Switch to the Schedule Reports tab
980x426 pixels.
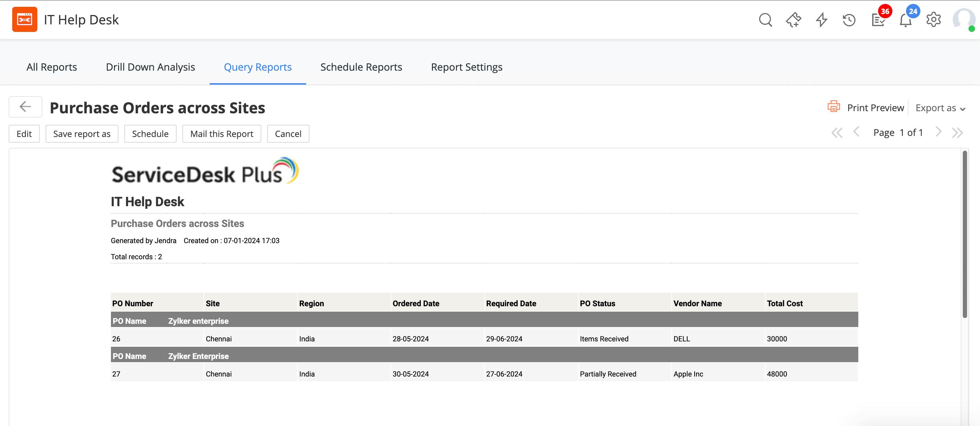point(361,67)
